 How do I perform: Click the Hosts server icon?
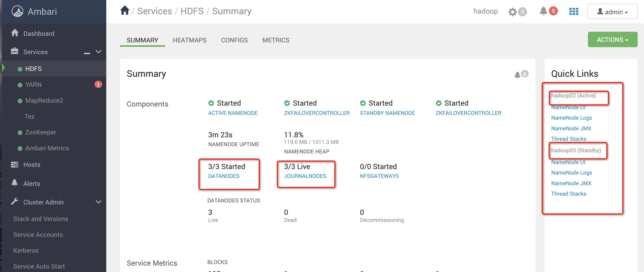[x=15, y=165]
